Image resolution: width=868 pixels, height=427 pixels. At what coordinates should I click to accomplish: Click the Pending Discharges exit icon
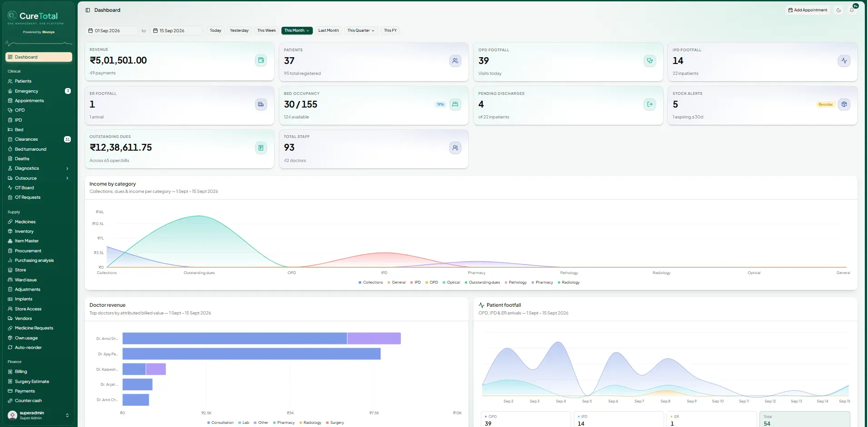[x=650, y=104]
